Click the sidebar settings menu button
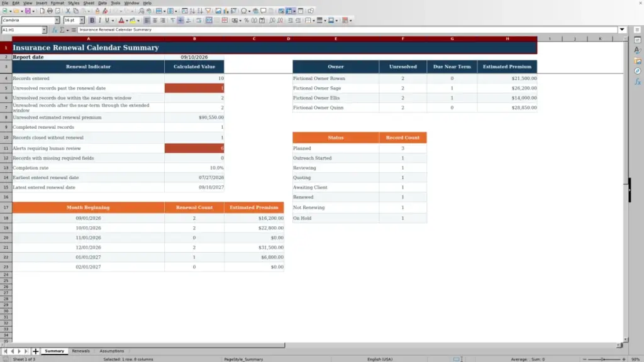644x362 pixels. pos(638,30)
